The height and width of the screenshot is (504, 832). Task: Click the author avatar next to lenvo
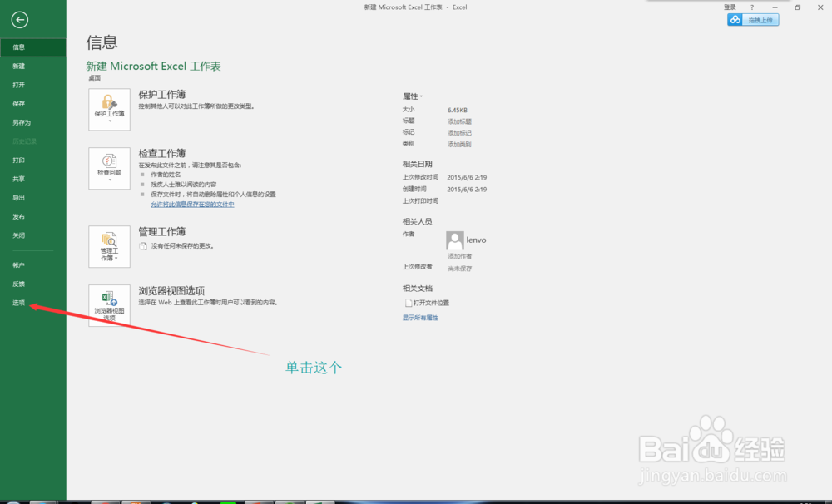[x=454, y=239]
